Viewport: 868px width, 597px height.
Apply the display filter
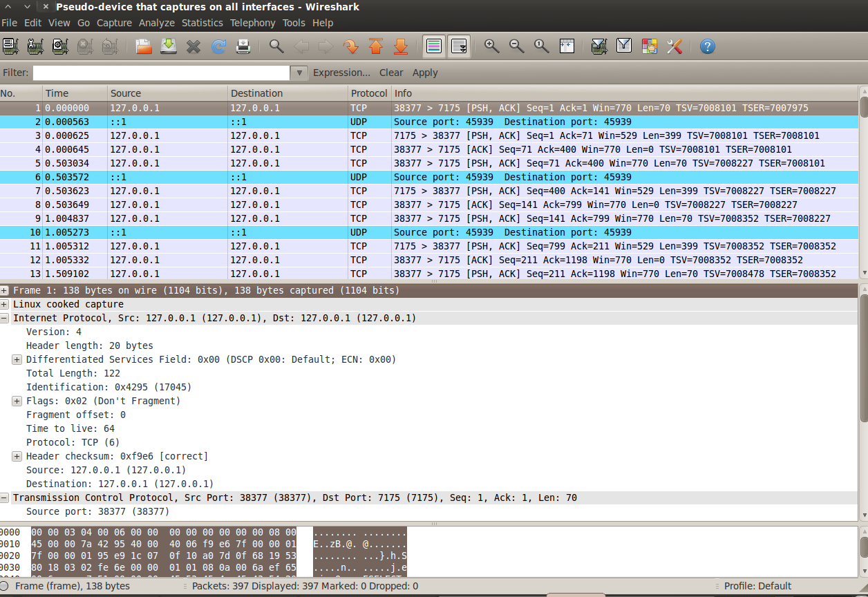425,73
